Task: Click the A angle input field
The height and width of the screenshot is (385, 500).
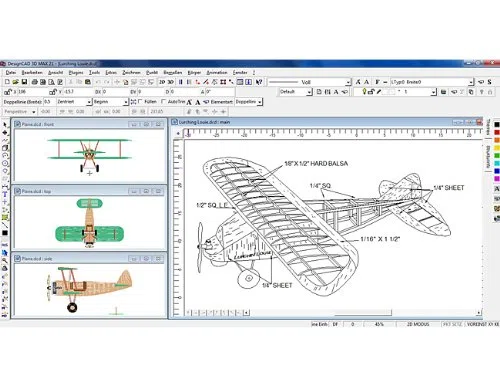Action: pyautogui.click(x=220, y=92)
